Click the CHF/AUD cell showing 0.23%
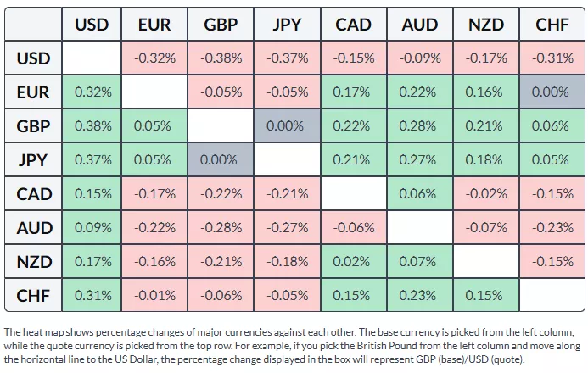Screen dimensions: 588x373 click(x=420, y=296)
